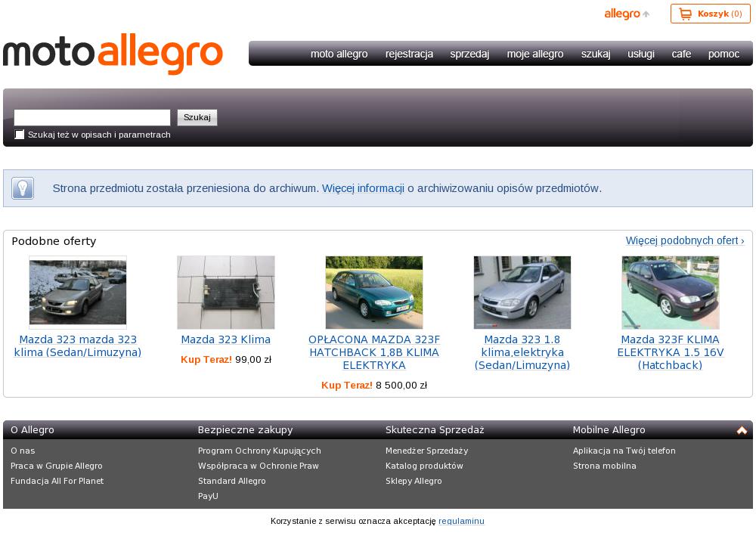756x536 pixels.
Task: Open the 'regulaminu' terms link
Action: point(461,521)
